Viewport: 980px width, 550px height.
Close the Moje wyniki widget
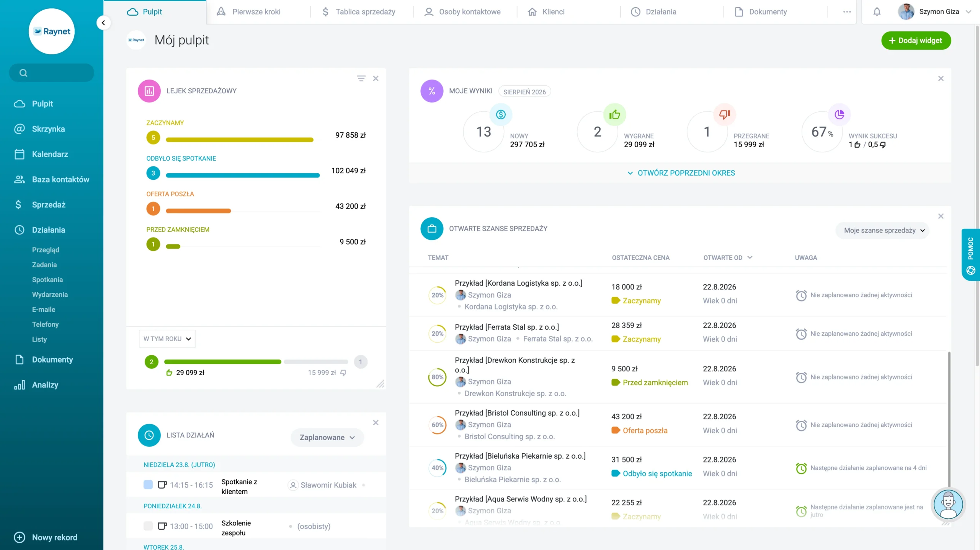[941, 78]
